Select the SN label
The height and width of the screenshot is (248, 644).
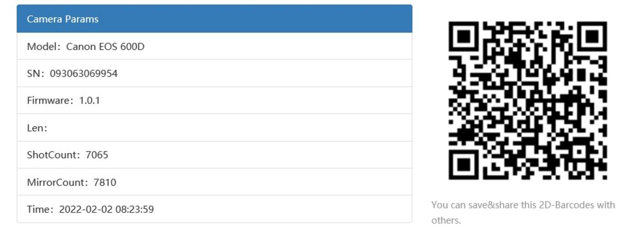(x=34, y=73)
